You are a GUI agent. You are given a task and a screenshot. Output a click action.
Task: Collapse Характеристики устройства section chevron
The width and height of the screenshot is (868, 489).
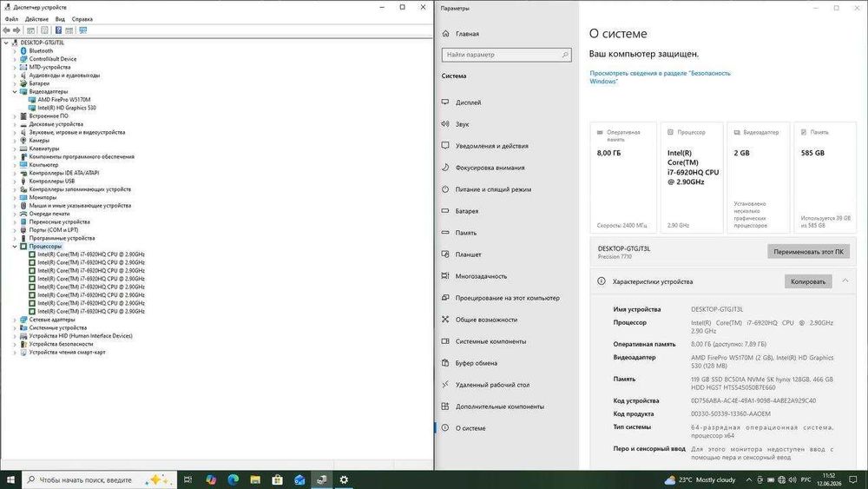tap(845, 281)
